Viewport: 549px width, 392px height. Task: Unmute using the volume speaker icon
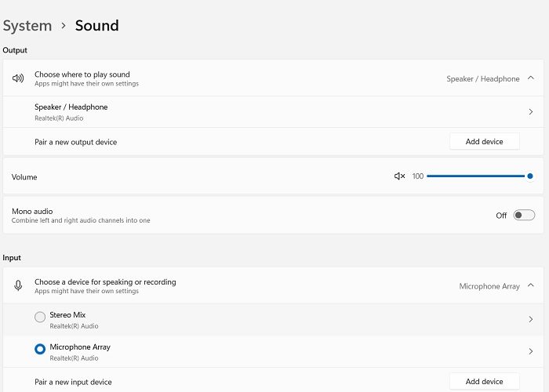coord(399,176)
